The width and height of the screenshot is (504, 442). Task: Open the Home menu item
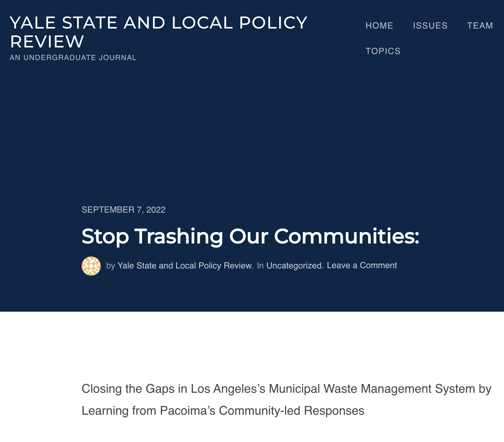click(379, 26)
